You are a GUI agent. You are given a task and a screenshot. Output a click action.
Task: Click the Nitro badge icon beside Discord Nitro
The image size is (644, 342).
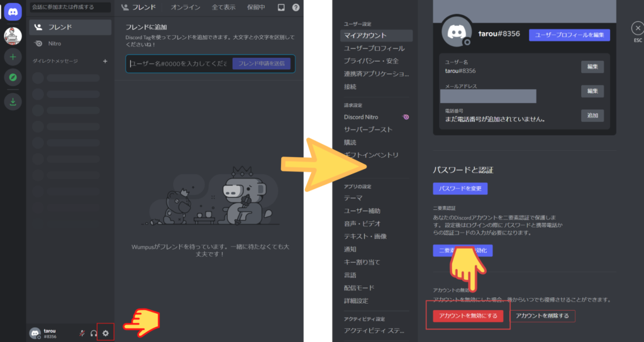coord(406,117)
